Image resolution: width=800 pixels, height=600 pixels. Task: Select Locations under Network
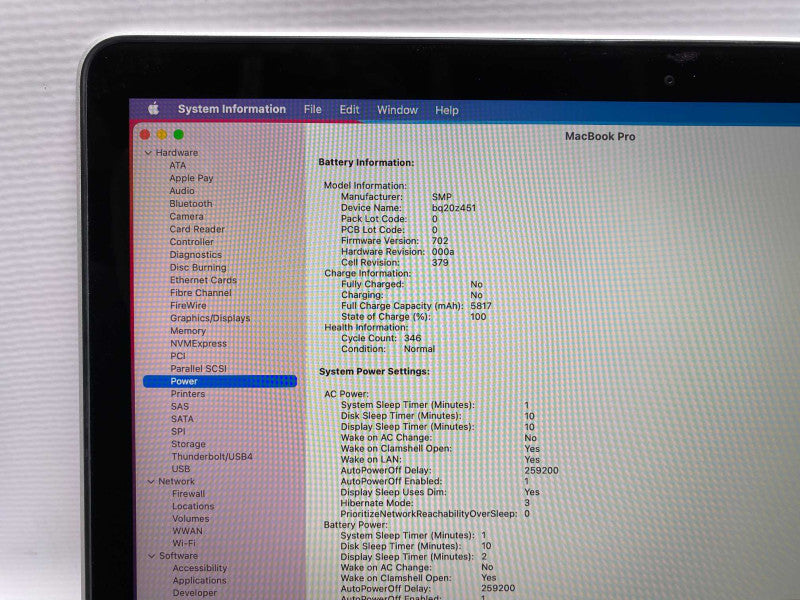193,506
